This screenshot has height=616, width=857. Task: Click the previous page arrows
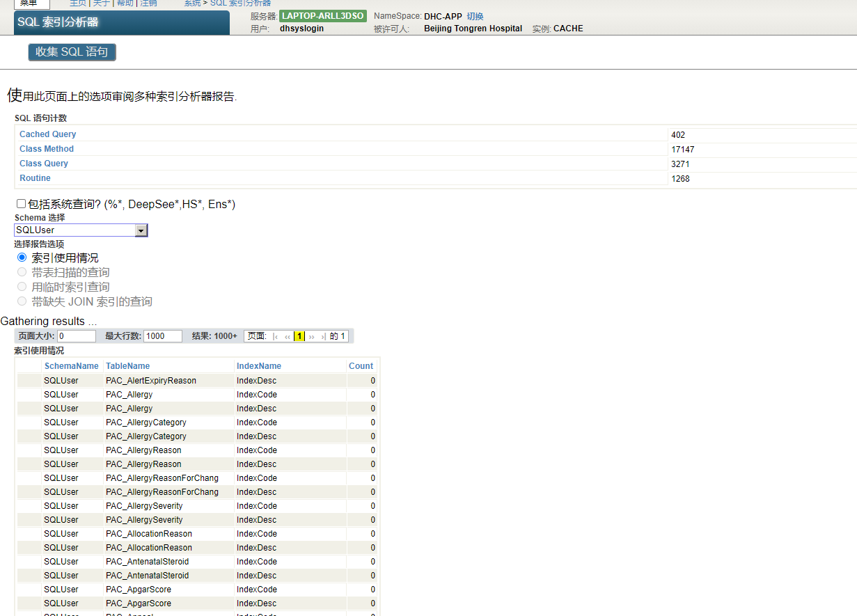pyautogui.click(x=288, y=336)
